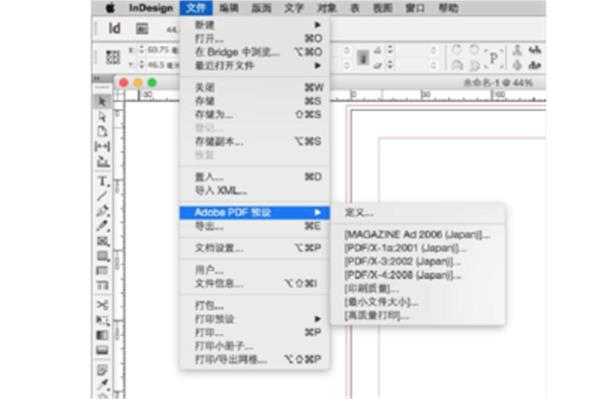Open the 对象 menu
600x400 pixels.
tap(327, 8)
